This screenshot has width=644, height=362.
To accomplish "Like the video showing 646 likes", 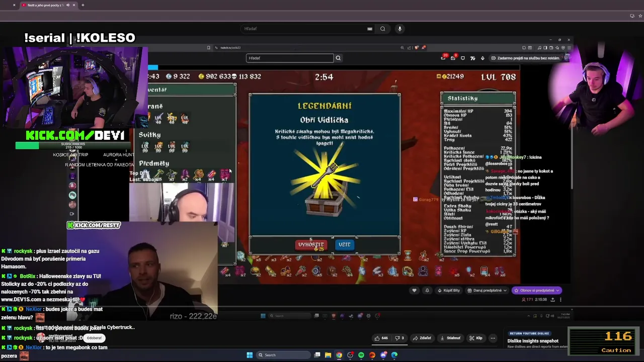I will pyautogui.click(x=381, y=338).
